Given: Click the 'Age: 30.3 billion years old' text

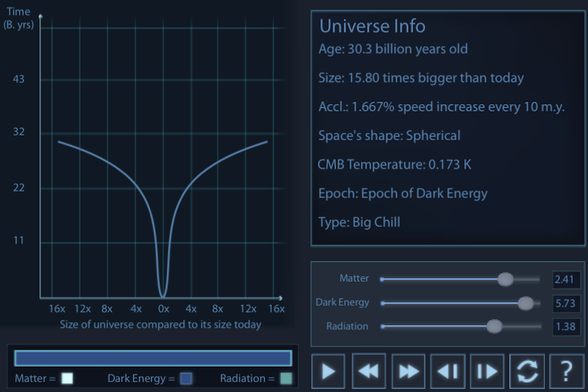Looking at the screenshot, I should coord(393,49).
